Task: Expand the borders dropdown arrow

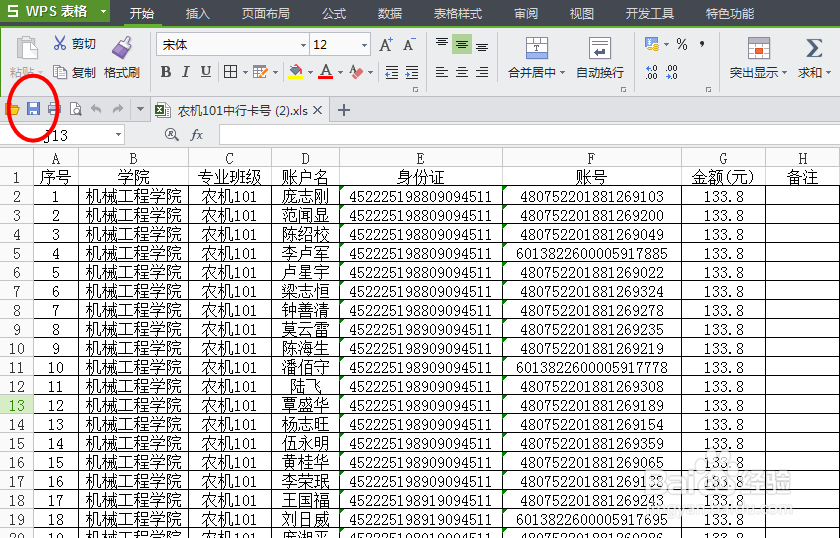Action: (x=245, y=72)
